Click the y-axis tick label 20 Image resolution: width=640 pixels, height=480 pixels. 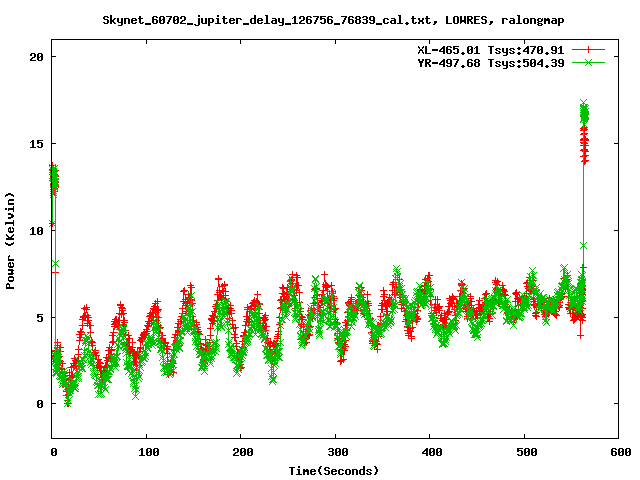(x=36, y=57)
